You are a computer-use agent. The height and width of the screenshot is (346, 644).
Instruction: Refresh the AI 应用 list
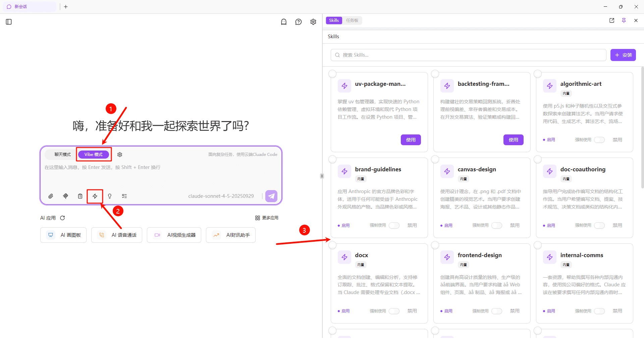[62, 218]
